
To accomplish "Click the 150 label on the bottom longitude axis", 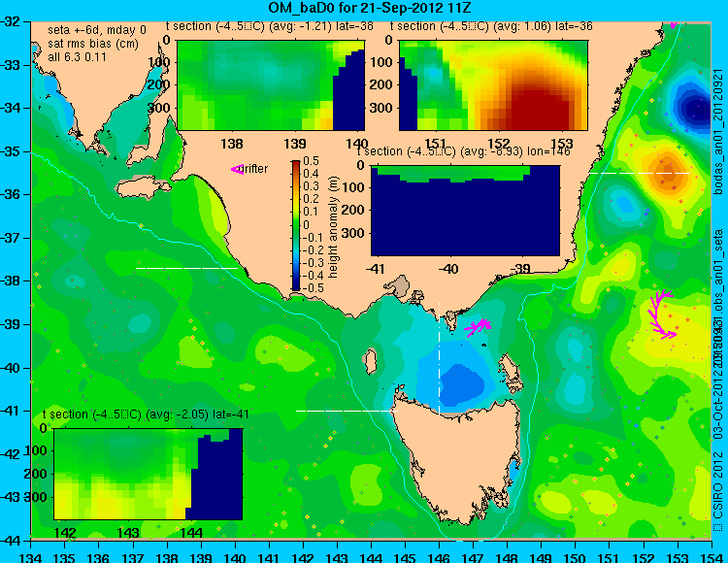I will [x=575, y=557].
